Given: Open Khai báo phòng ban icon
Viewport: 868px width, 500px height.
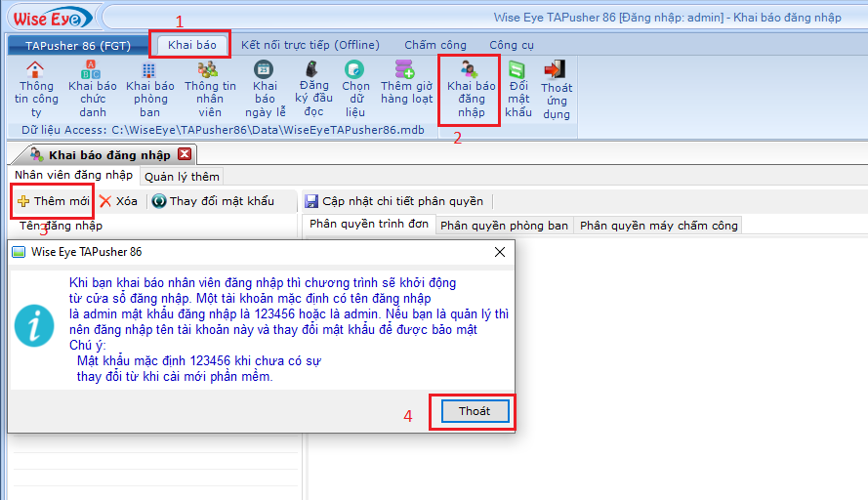Looking at the screenshot, I should (149, 70).
